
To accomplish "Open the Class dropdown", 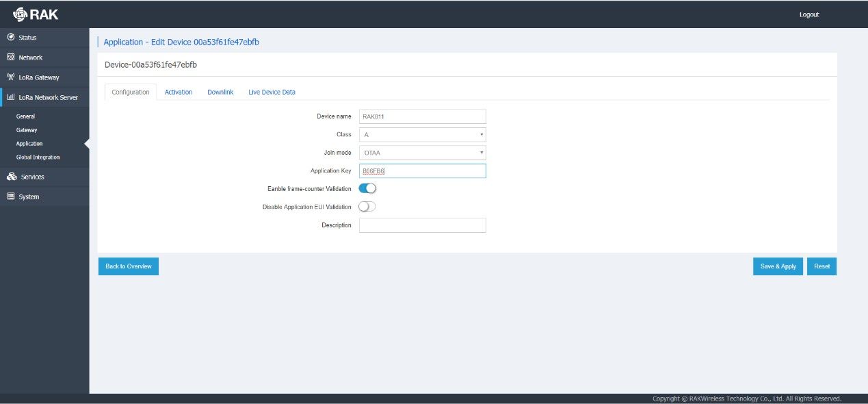I will click(423, 134).
